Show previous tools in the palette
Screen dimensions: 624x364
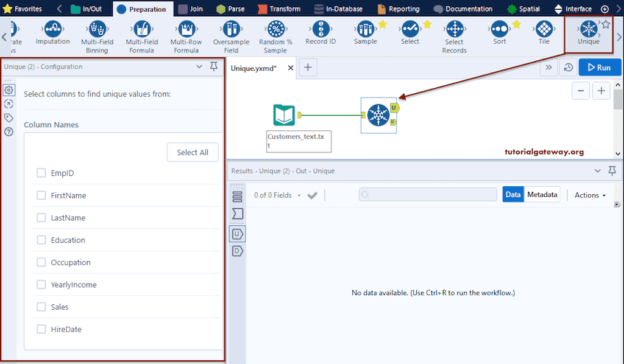[4, 37]
